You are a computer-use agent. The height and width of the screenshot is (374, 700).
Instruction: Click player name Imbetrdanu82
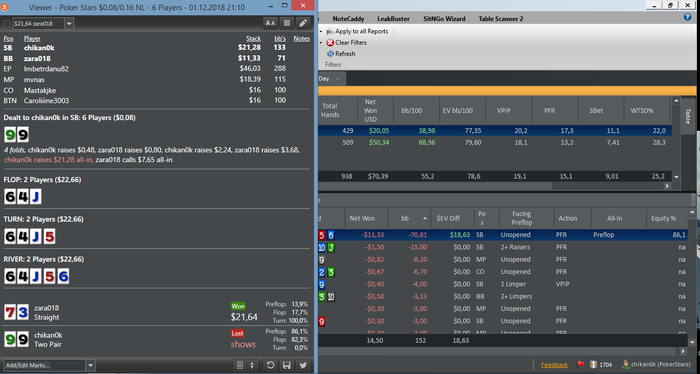[46, 69]
